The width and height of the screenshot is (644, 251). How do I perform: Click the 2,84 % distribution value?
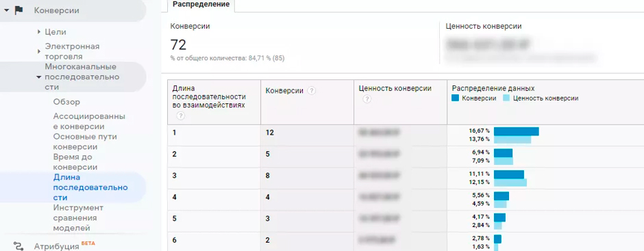(x=480, y=225)
